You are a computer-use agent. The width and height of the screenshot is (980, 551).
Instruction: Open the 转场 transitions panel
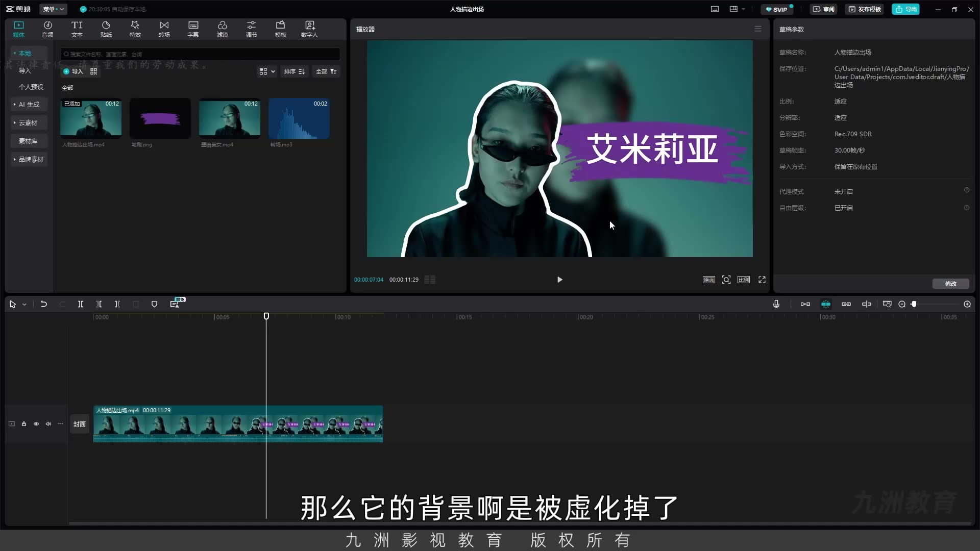164,29
